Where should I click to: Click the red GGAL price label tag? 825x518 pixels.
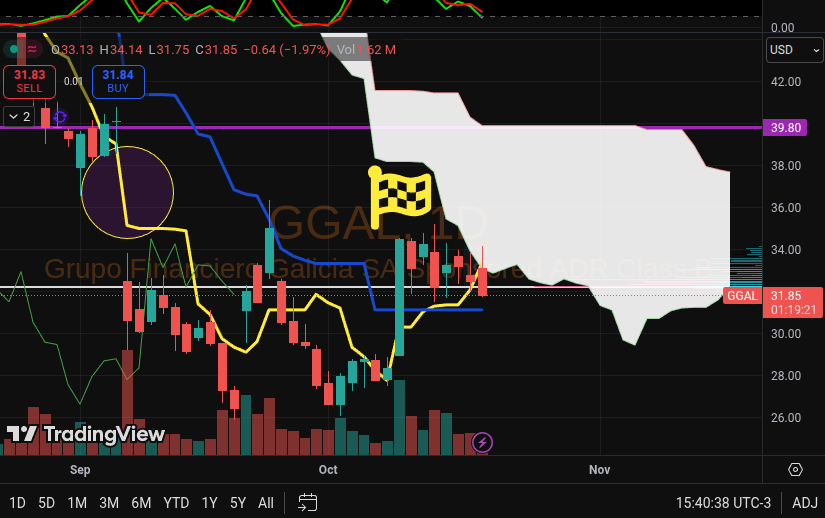(742, 296)
